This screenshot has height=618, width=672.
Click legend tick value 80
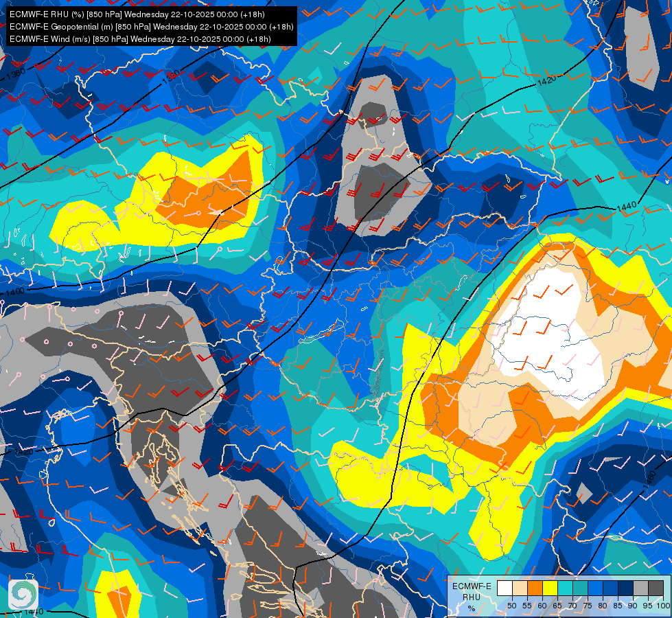[603, 606]
